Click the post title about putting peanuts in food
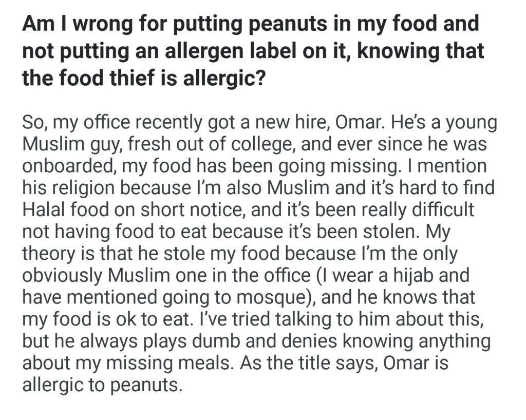The image size is (526, 420). tap(252, 51)
